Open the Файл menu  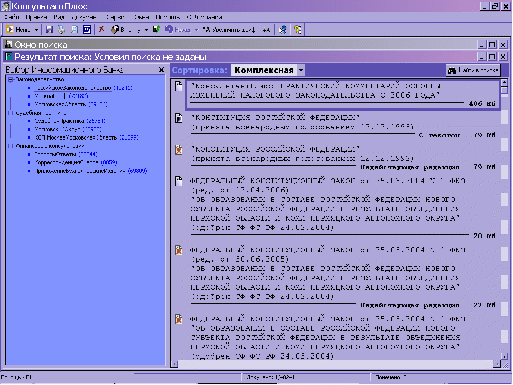(x=12, y=17)
